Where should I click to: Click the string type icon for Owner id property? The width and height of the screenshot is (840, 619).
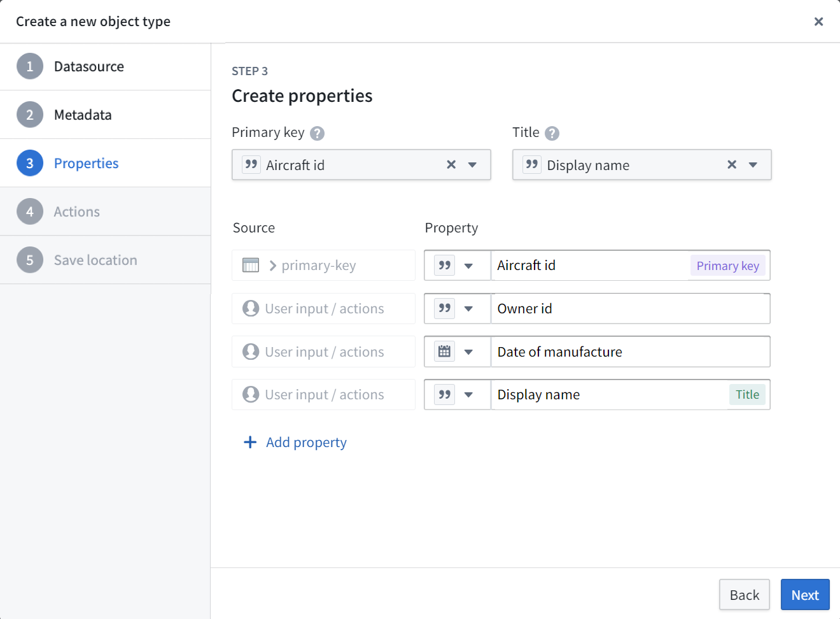pos(444,309)
